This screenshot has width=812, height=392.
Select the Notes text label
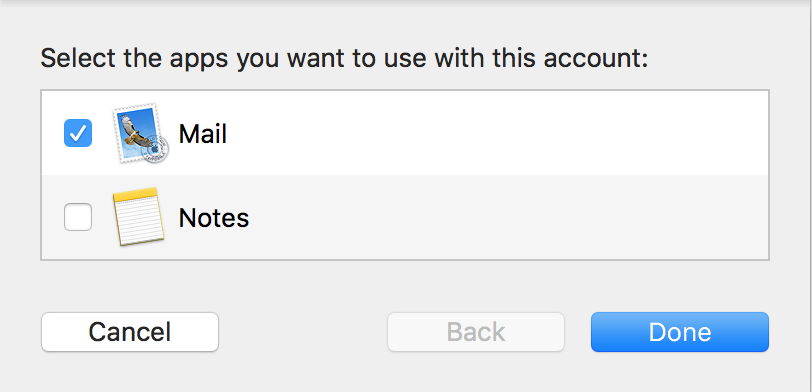tap(214, 218)
